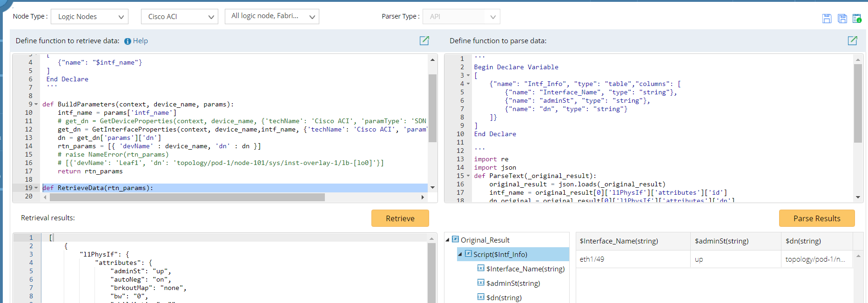
Task: Click the variable icon beside $adminSt(string)
Action: 481,283
